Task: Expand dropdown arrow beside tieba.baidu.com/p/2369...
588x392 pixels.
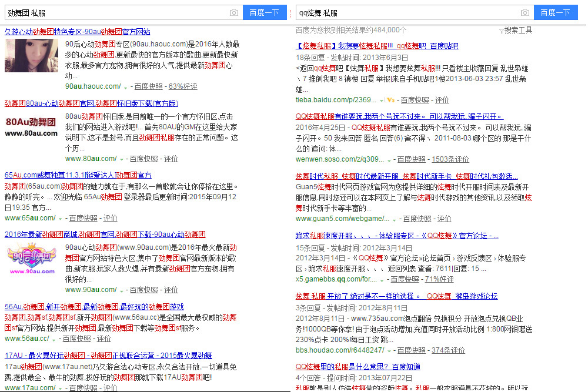Action: tap(382, 101)
